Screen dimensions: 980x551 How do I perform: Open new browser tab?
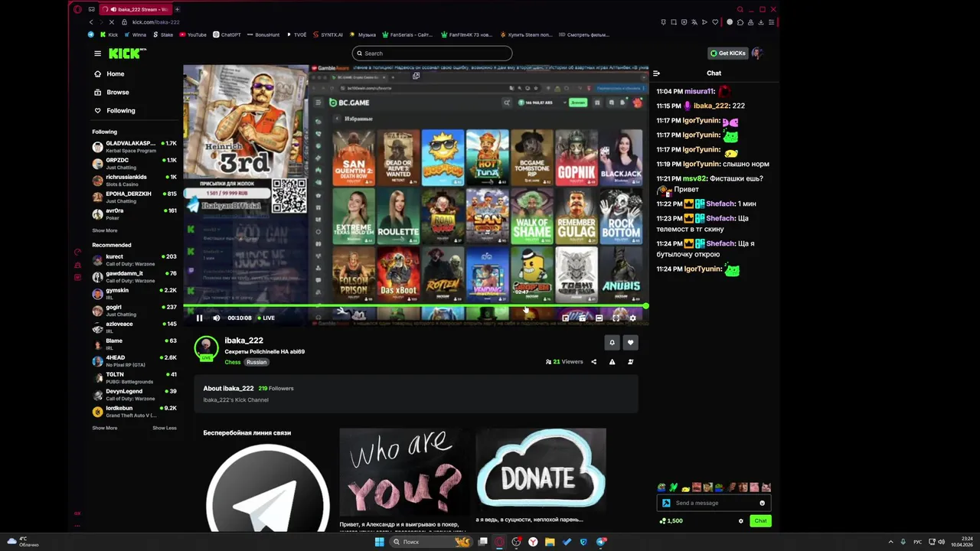pyautogui.click(x=177, y=9)
